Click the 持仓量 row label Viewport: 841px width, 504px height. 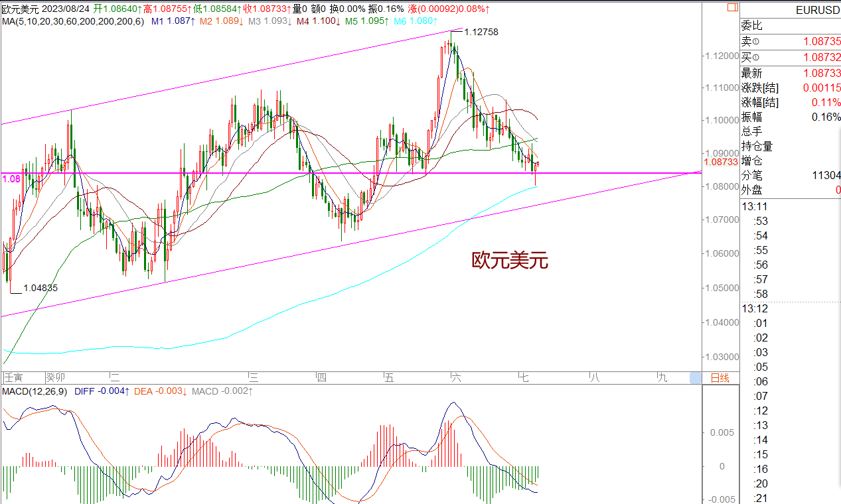[x=757, y=146]
